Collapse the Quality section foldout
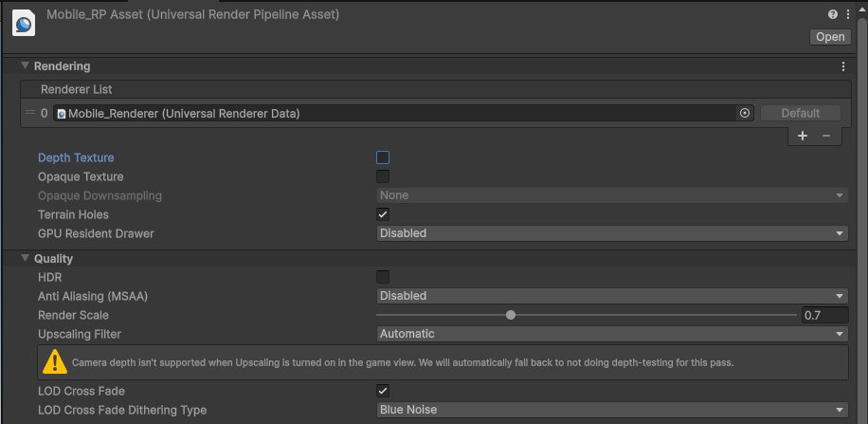Image resolution: width=868 pixels, height=424 pixels. (x=25, y=258)
